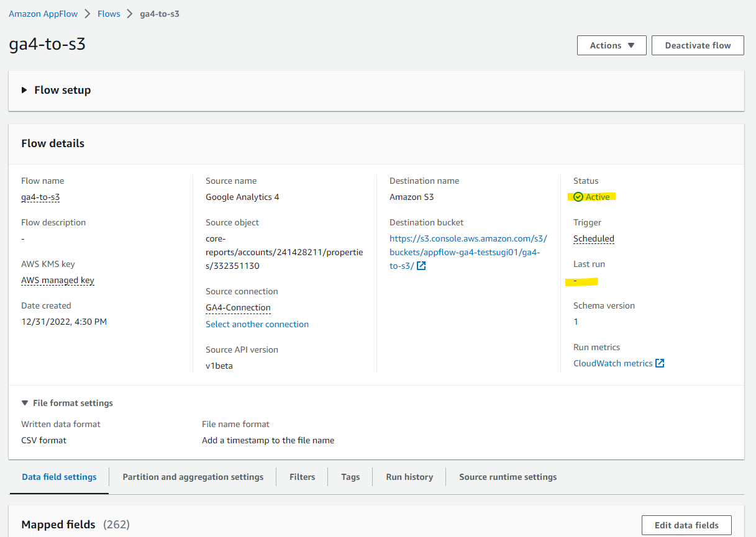Screen dimensions: 756x537
Task: Click the Scheduled trigger value
Action: 594,238
